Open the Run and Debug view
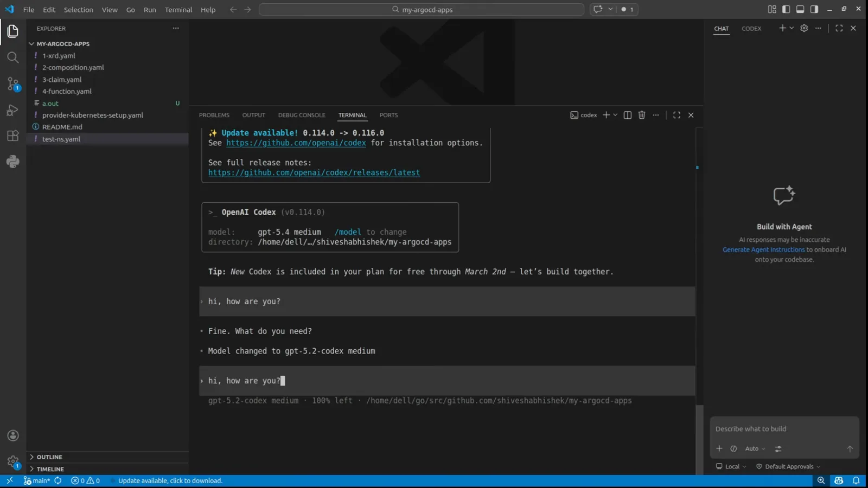The width and height of the screenshot is (868, 488). point(13,110)
